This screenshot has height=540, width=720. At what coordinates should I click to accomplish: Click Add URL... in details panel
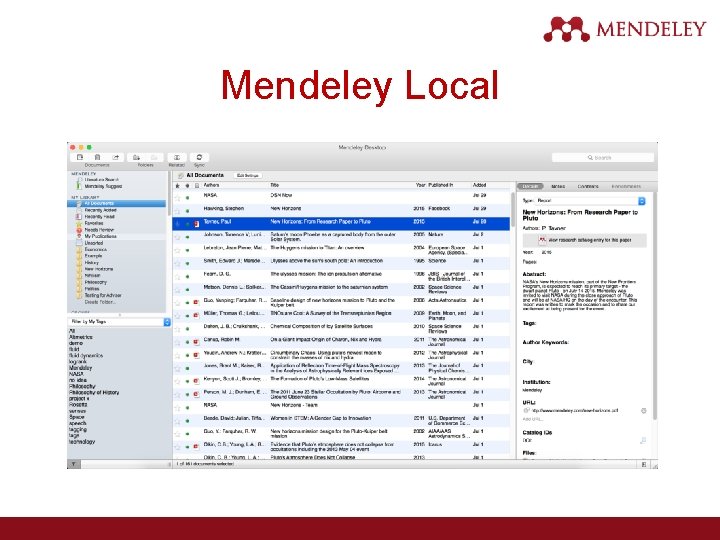pyautogui.click(x=533, y=419)
